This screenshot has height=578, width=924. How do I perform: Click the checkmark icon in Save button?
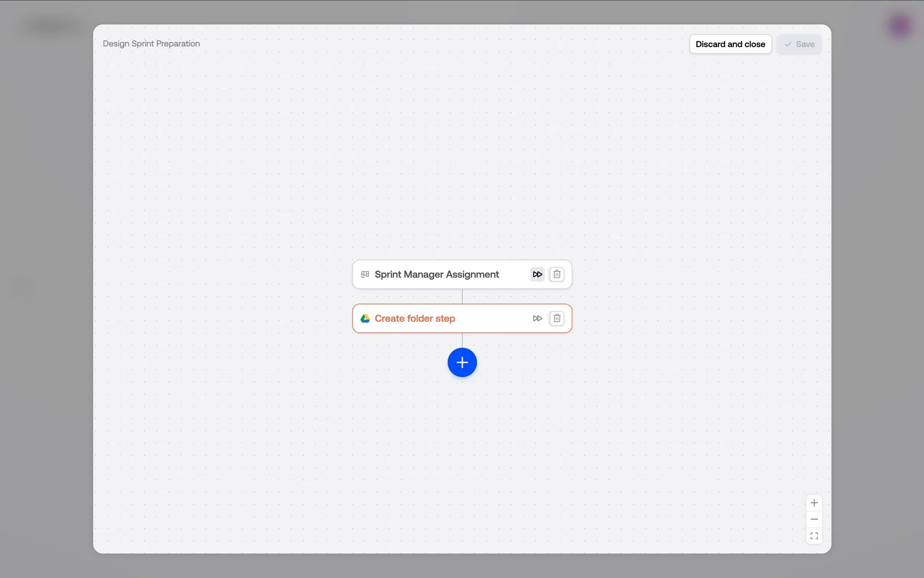click(x=788, y=44)
